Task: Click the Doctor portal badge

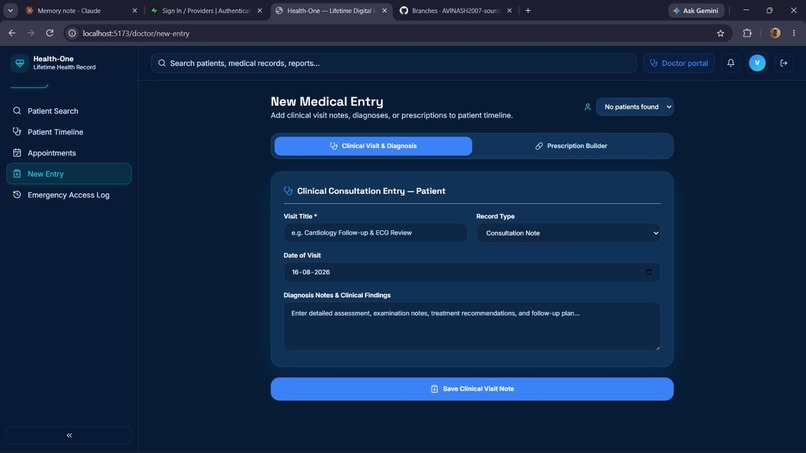Action: 679,63
